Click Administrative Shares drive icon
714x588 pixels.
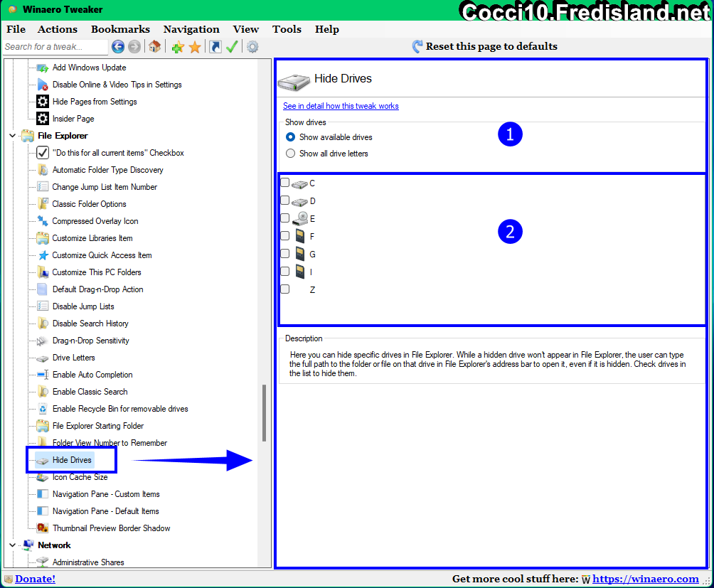click(43, 562)
